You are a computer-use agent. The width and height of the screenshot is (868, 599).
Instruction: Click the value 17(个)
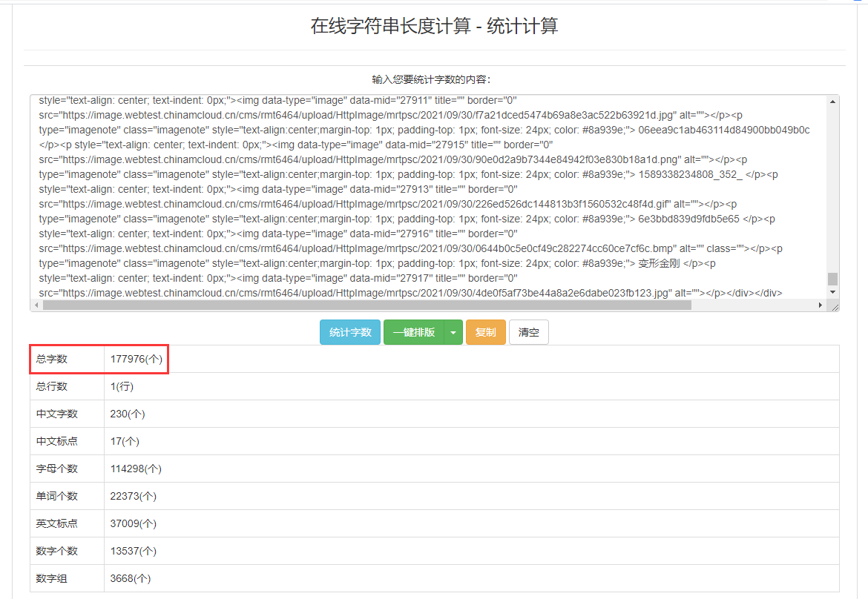[125, 441]
